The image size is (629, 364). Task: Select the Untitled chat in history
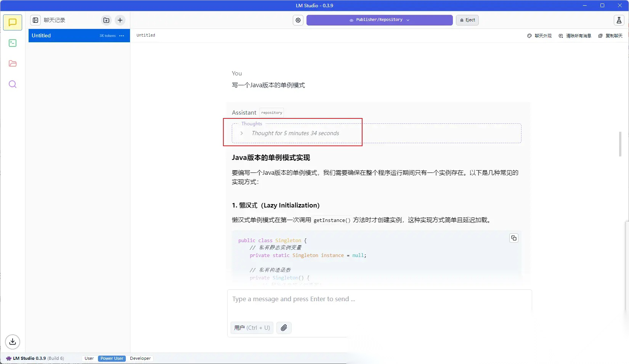click(x=79, y=36)
